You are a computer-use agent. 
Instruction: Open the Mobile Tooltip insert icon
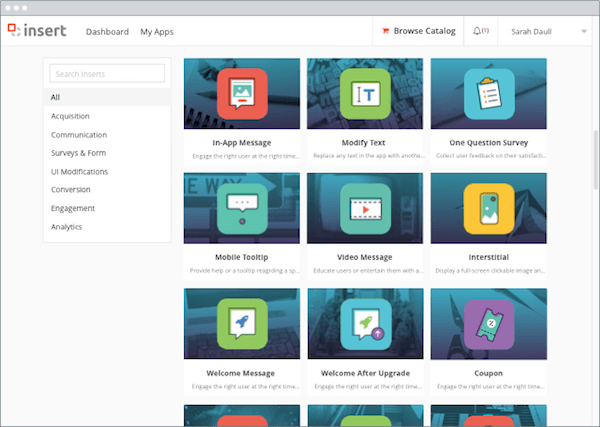click(242, 209)
